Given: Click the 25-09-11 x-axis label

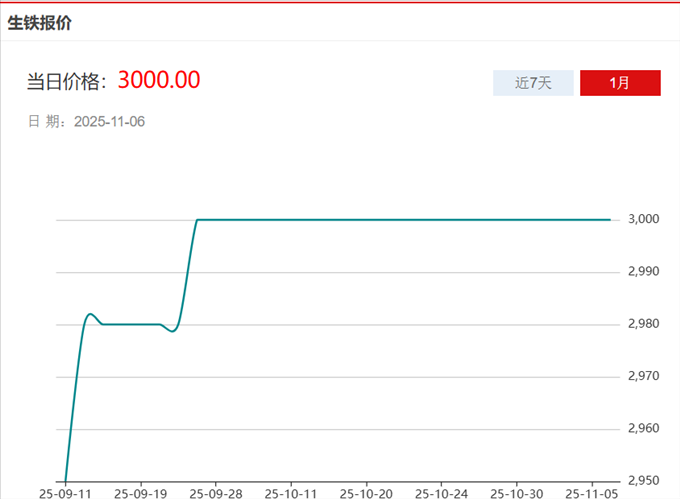Looking at the screenshot, I should [x=65, y=493].
